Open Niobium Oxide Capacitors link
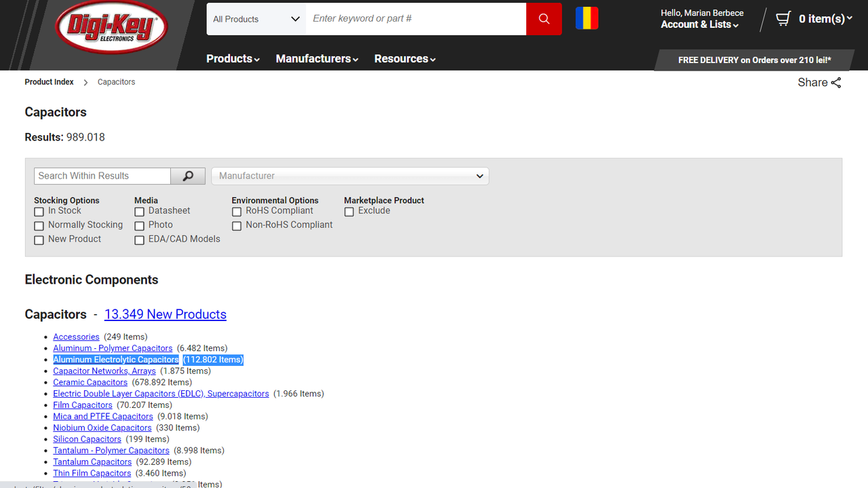 pos(102,428)
